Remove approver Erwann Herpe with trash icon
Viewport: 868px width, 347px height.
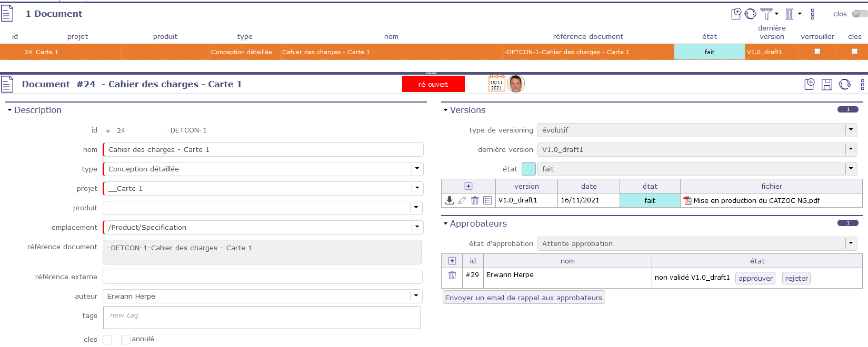tap(452, 275)
